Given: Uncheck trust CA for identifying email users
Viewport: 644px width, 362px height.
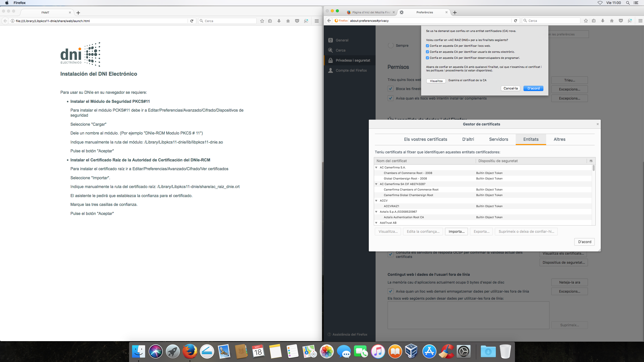Looking at the screenshot, I should coord(427,52).
